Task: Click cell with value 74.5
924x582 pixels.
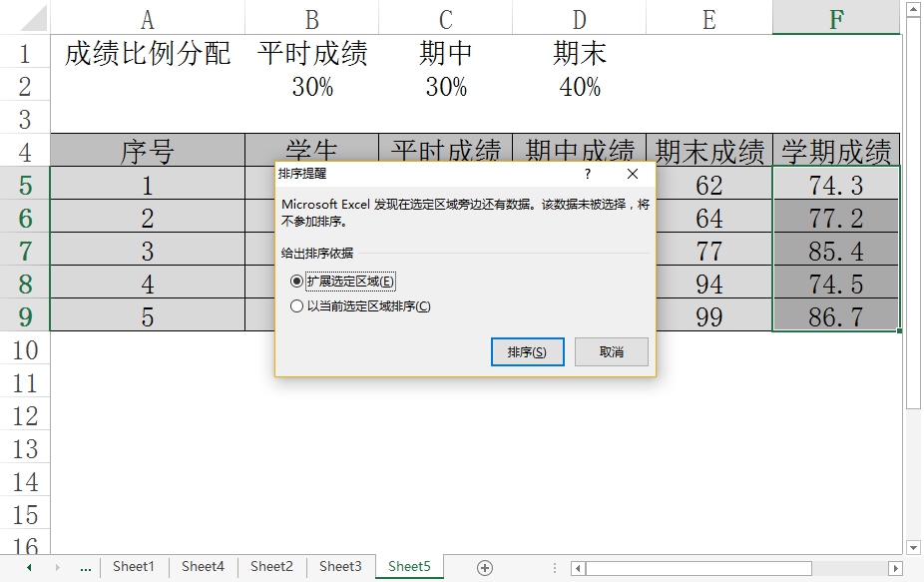Action: [x=836, y=285]
